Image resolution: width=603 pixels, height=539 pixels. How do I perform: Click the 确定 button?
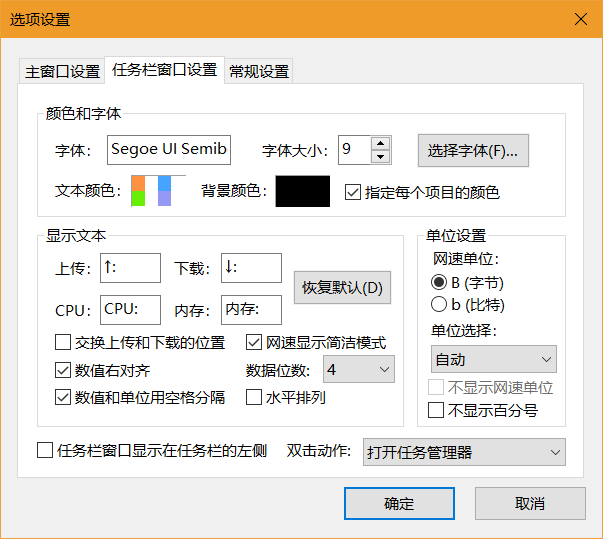tap(399, 503)
